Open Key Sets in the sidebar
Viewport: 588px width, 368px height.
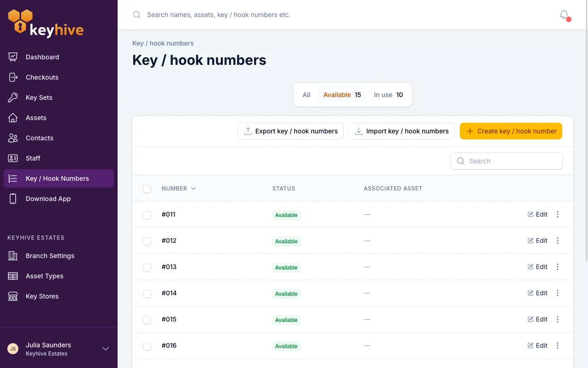(x=59, y=98)
